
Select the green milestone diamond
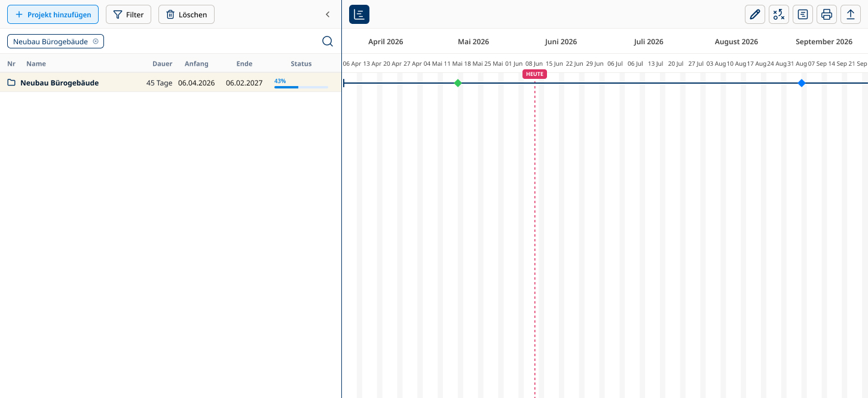pyautogui.click(x=458, y=83)
